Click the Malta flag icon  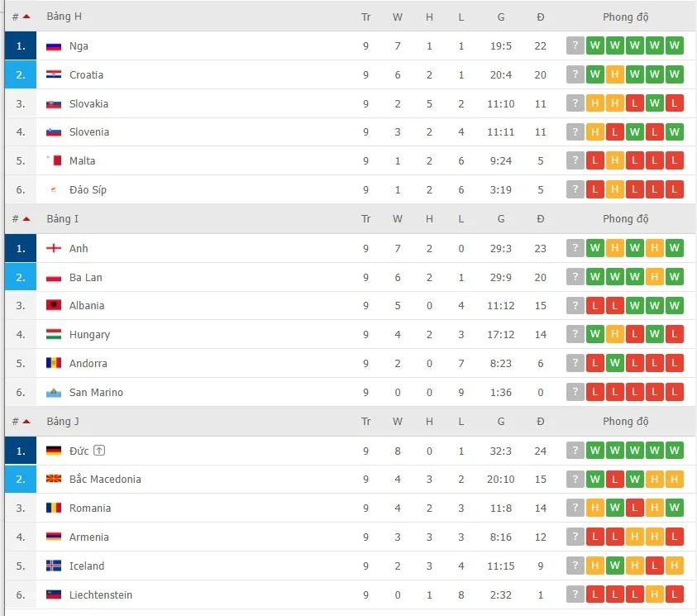(53, 160)
